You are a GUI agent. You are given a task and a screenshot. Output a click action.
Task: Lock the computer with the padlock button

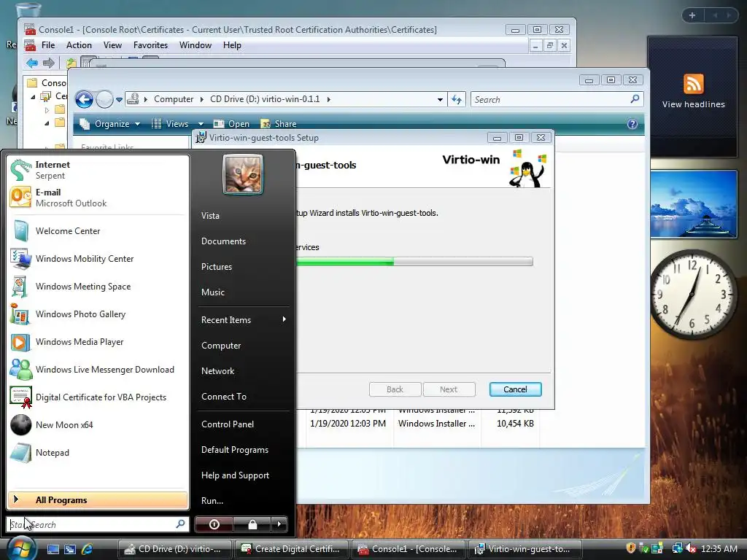click(x=252, y=524)
